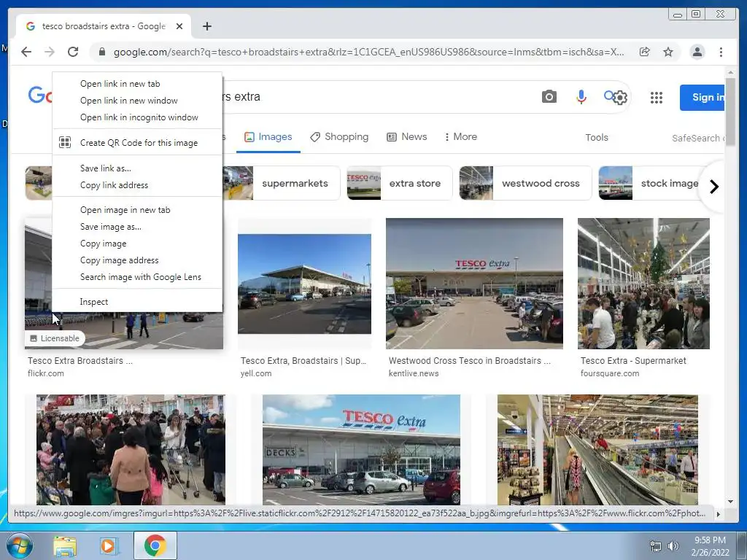Open Chrome profile avatar menu
Image resolution: width=747 pixels, height=560 pixels.
tap(697, 52)
